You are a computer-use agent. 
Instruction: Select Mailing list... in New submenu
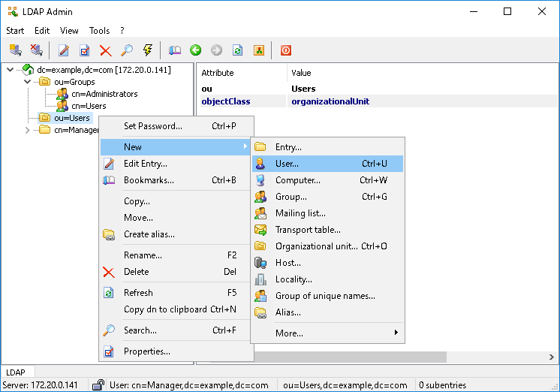click(327, 213)
